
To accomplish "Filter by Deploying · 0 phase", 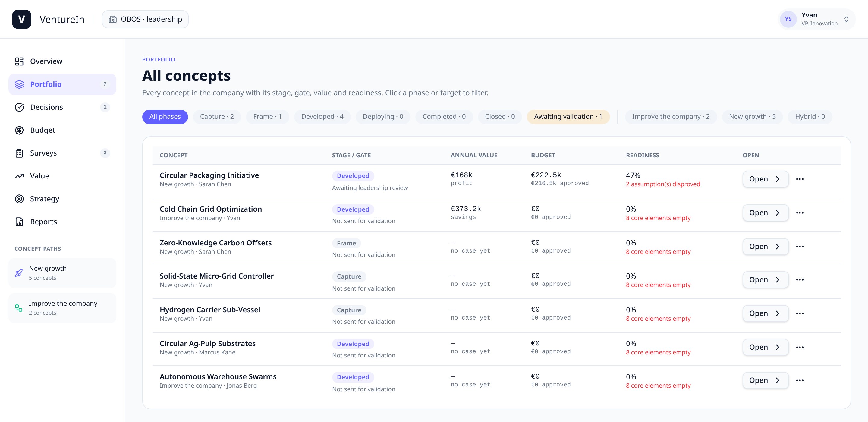I will [x=383, y=117].
